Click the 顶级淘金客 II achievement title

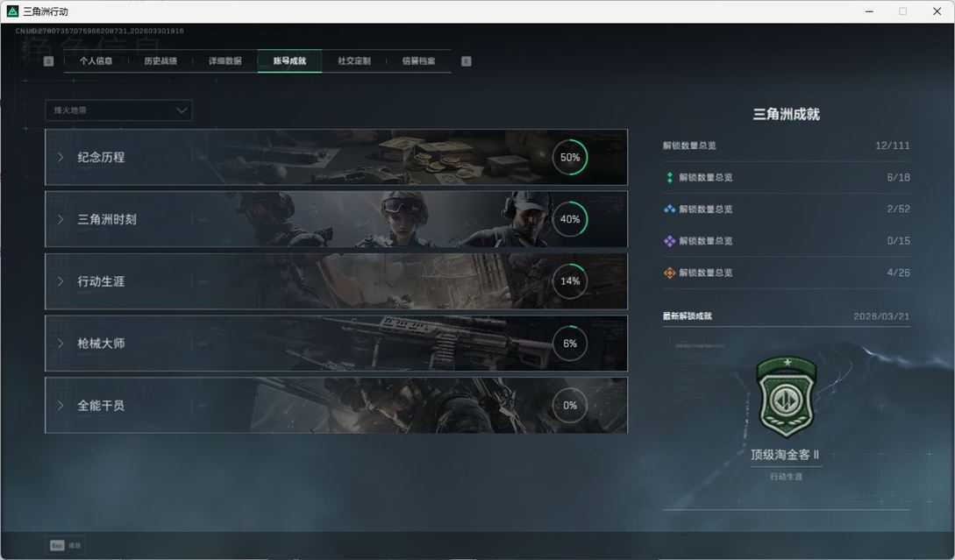click(x=785, y=455)
